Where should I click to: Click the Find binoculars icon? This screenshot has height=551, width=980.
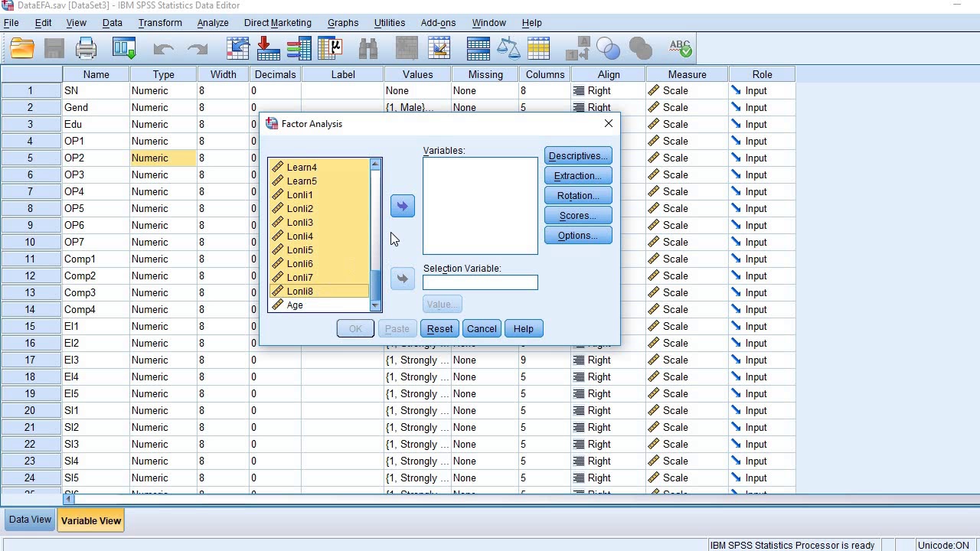368,50
